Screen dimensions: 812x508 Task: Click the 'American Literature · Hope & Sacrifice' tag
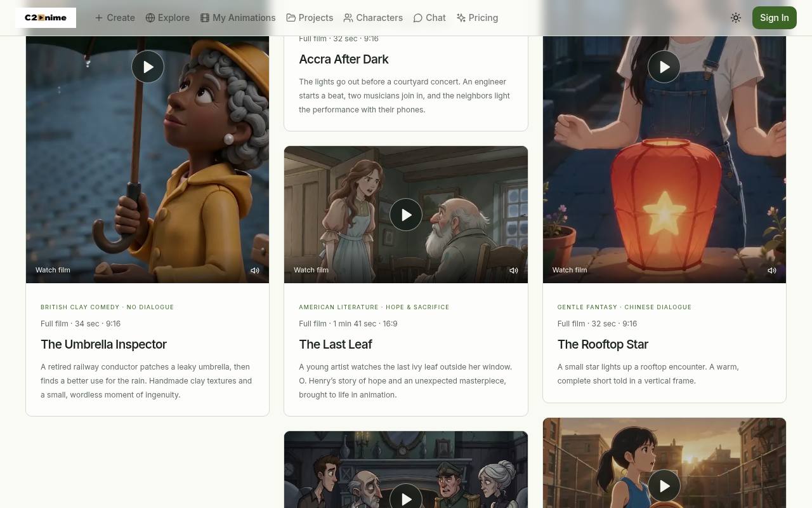pyautogui.click(x=374, y=307)
